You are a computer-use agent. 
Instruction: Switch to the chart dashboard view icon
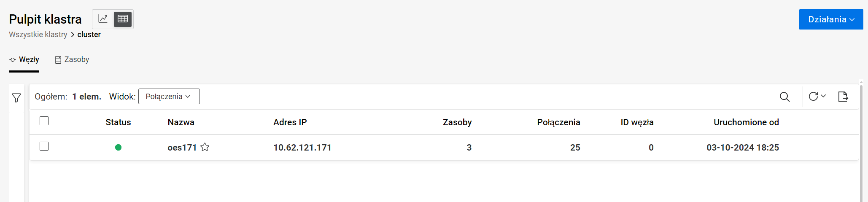[103, 19]
